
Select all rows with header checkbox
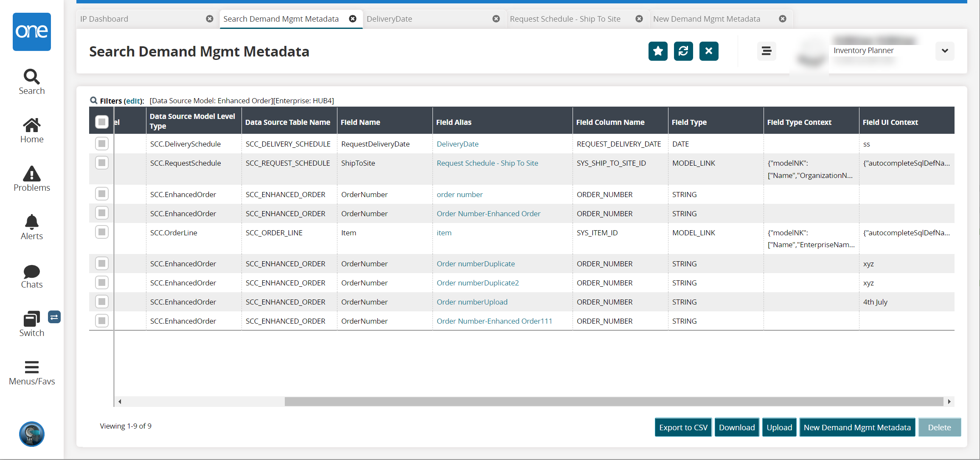102,122
